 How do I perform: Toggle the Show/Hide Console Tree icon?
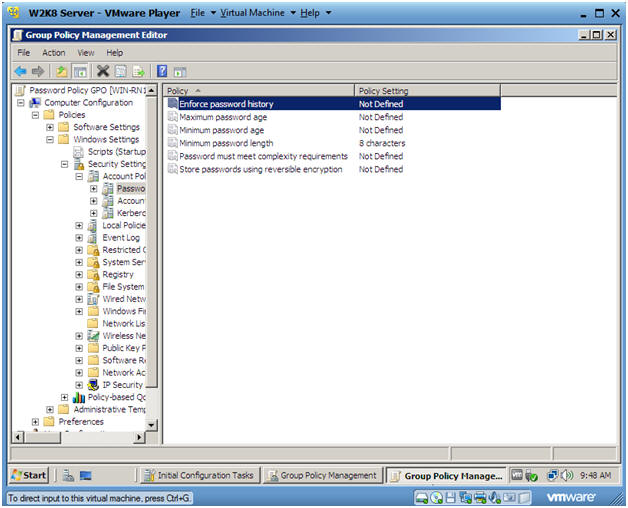(80, 72)
